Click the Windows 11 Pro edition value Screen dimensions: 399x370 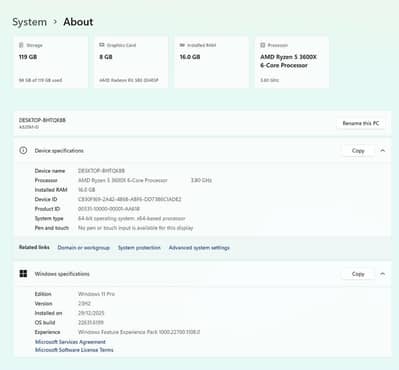[96, 294]
